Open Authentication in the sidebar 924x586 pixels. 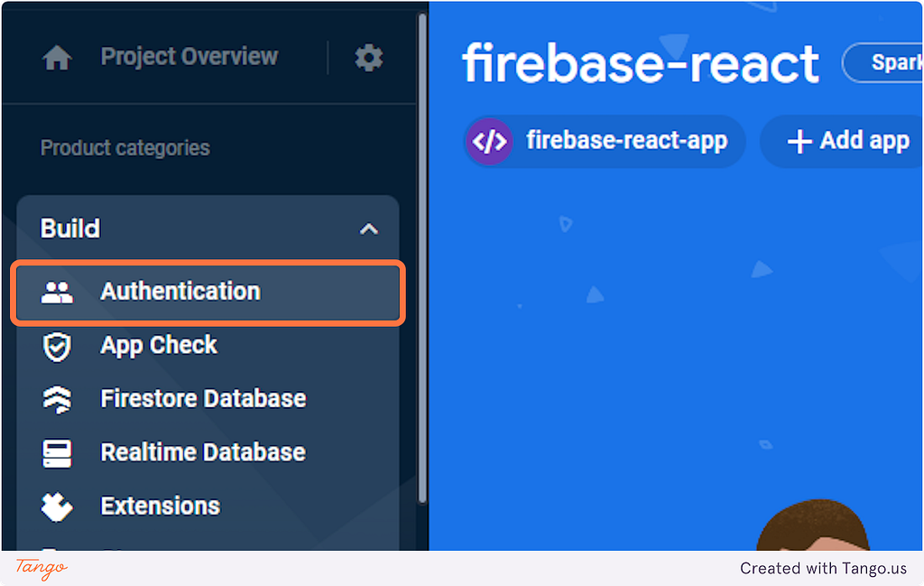pos(208,293)
